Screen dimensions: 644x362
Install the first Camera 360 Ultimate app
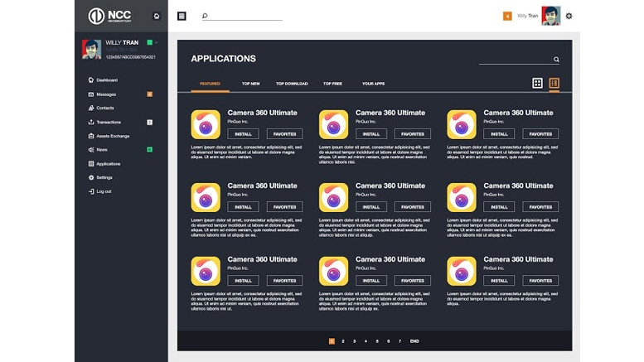point(243,133)
